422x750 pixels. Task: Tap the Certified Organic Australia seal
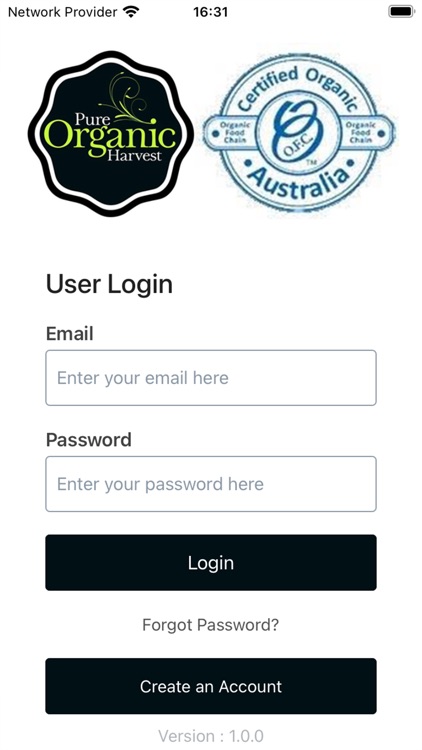click(299, 134)
